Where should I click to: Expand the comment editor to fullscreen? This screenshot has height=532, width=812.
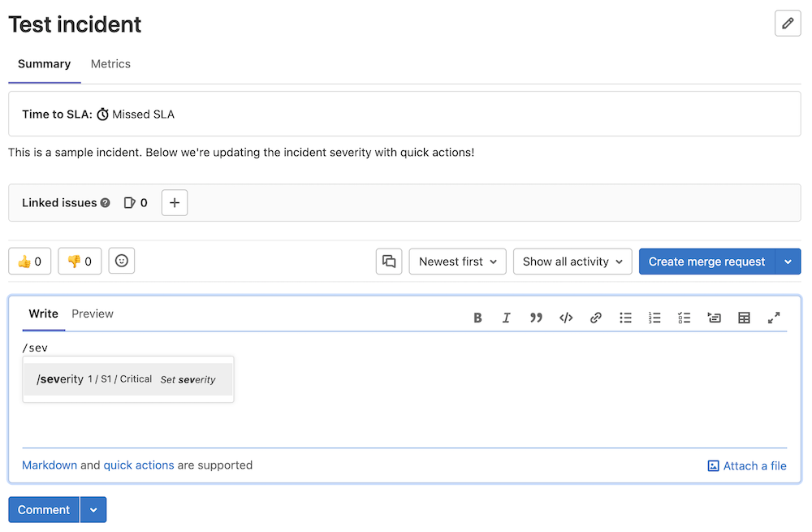click(774, 318)
